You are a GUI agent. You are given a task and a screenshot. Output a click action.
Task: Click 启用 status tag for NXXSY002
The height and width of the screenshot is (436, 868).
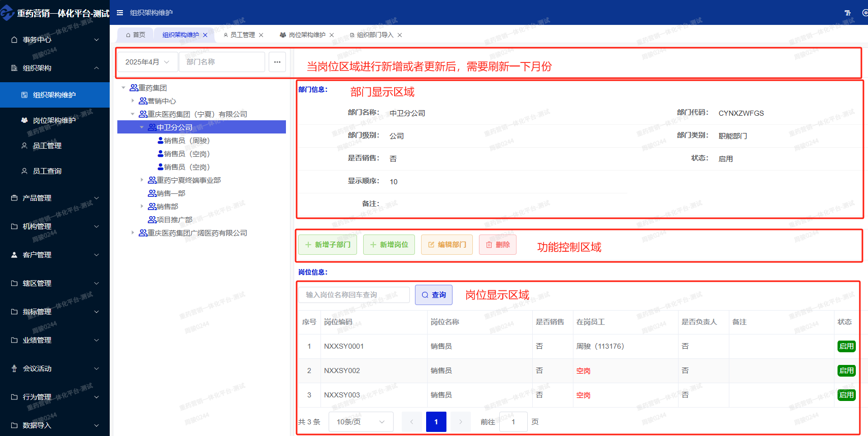[x=847, y=371]
